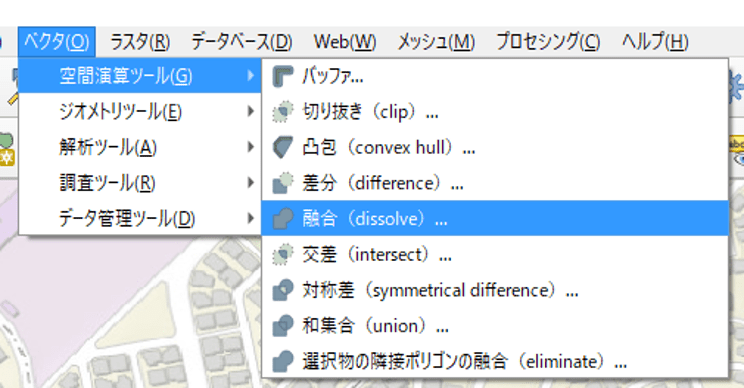
Task: Click the 切り抜き clip icon
Action: point(283,112)
